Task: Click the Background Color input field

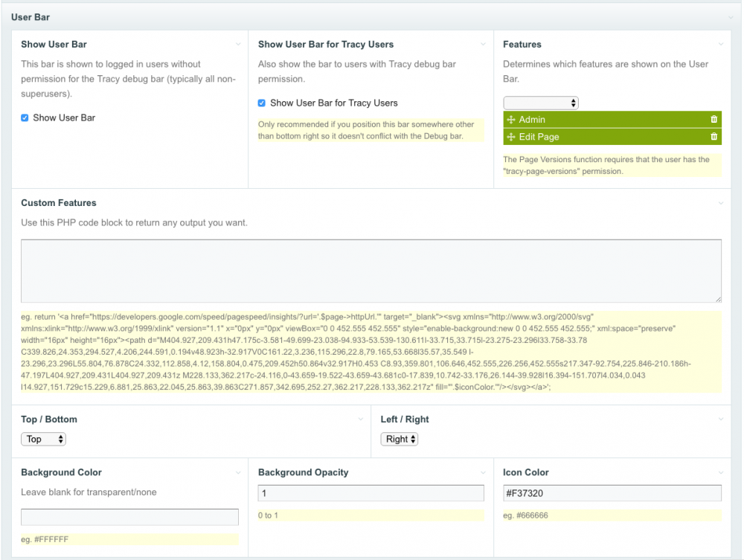Action: pos(129,517)
